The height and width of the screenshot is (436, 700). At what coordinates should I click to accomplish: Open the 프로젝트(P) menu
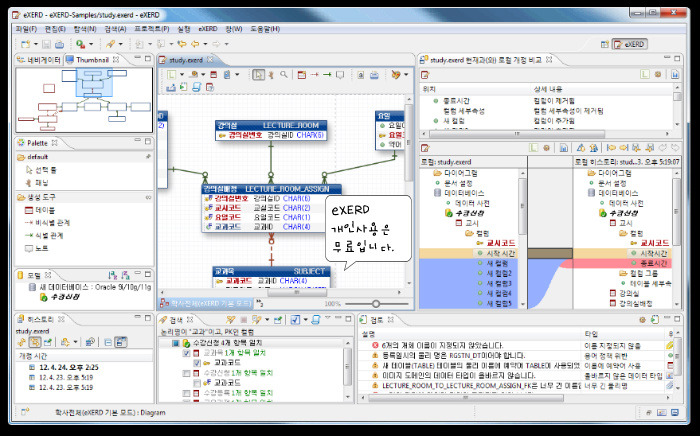click(x=152, y=29)
